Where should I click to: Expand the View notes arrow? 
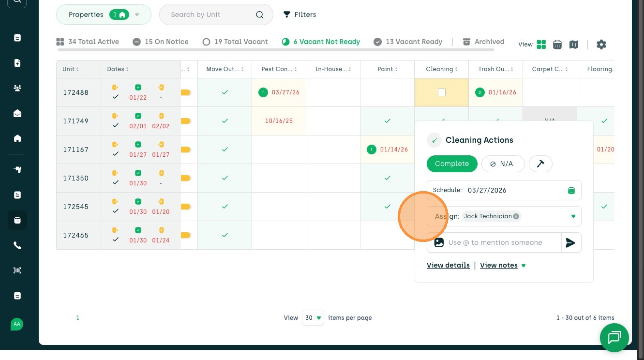(524, 266)
